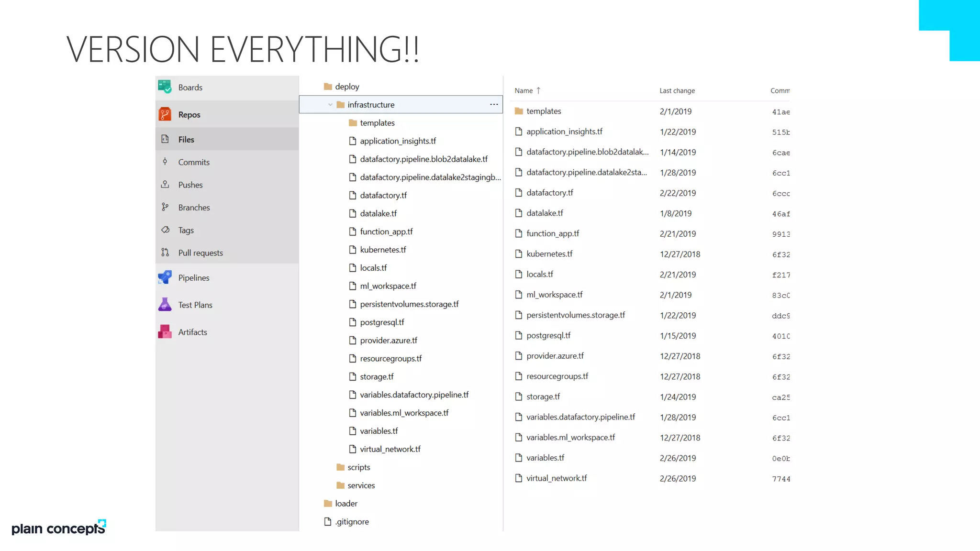Click file icon beside postgresql.tf in tree
This screenshot has height=551, width=980.
point(353,322)
